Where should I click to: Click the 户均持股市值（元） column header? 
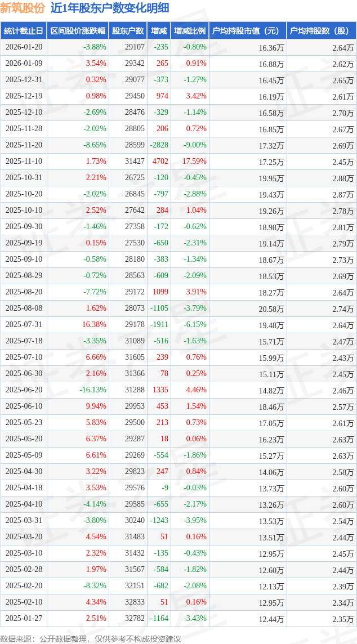pyautogui.click(x=247, y=31)
